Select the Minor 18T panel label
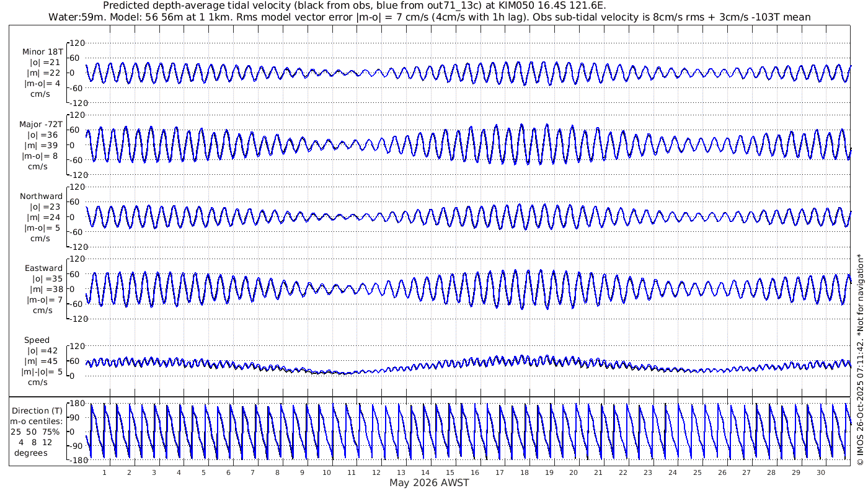Image resolution: width=868 pixels, height=496 pixels. tap(42, 52)
